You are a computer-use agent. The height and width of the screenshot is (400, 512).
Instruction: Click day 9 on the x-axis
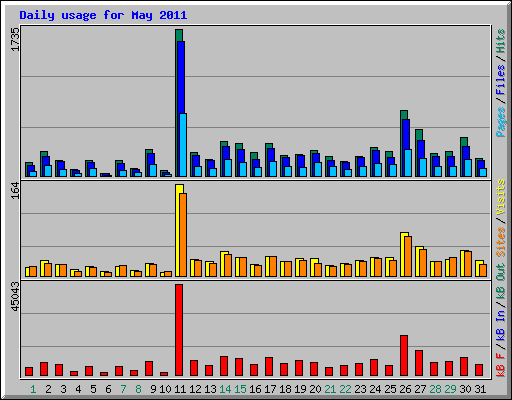153,389
